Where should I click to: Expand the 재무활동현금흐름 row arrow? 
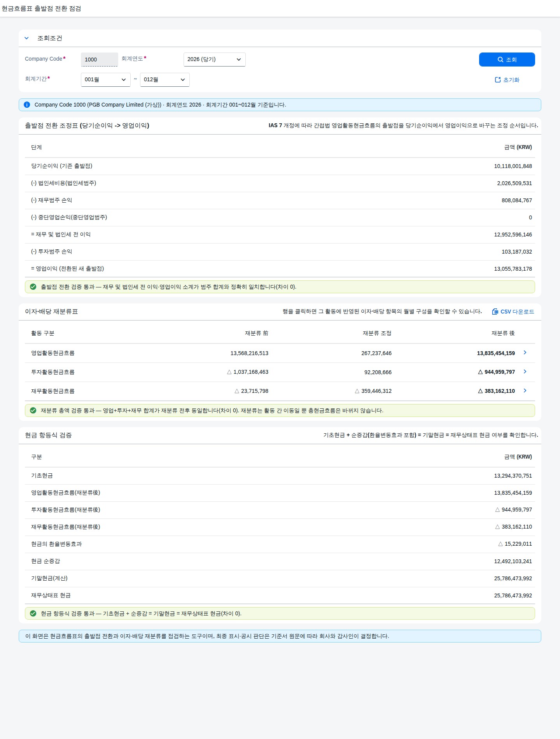coord(525,391)
